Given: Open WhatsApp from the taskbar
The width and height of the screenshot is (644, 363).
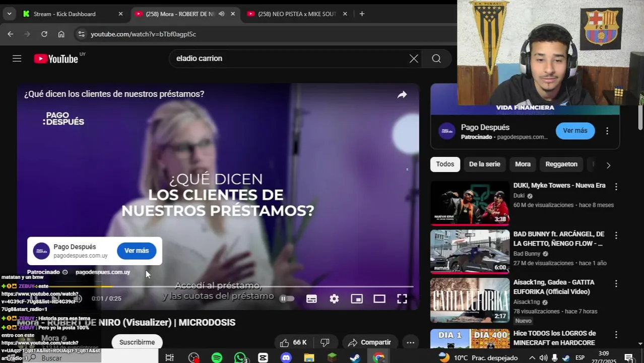Looking at the screenshot, I should click(x=240, y=357).
